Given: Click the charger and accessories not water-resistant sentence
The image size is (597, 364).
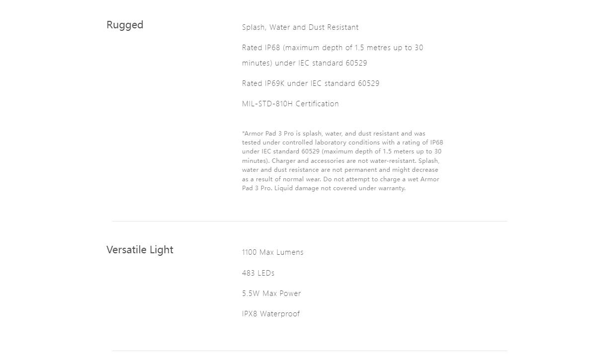Looking at the screenshot, I should [344, 161].
